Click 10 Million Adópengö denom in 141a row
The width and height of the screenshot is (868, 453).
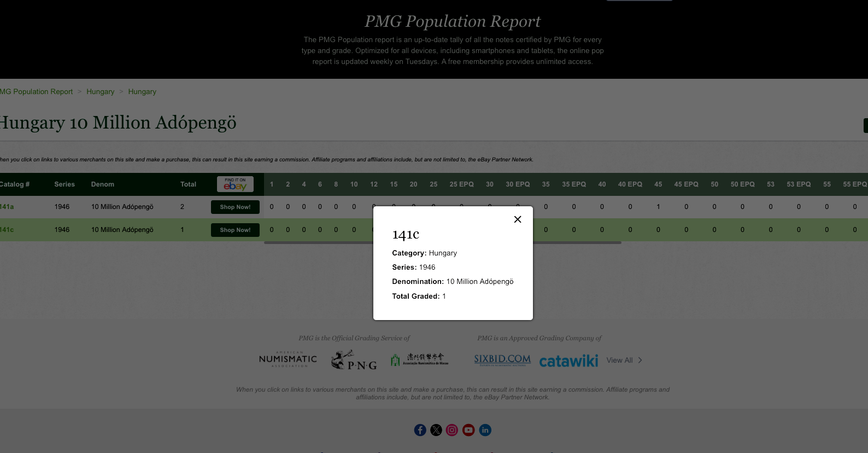pos(122,207)
